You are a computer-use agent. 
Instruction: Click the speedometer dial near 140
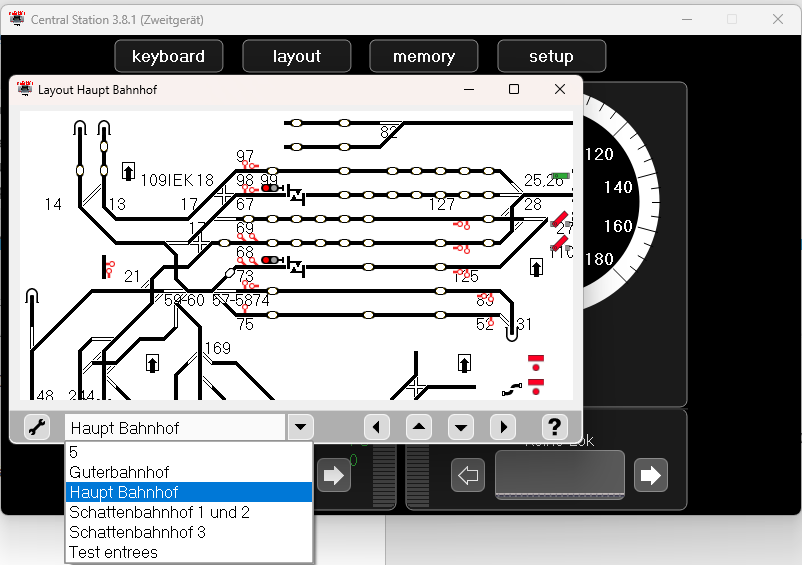617,187
